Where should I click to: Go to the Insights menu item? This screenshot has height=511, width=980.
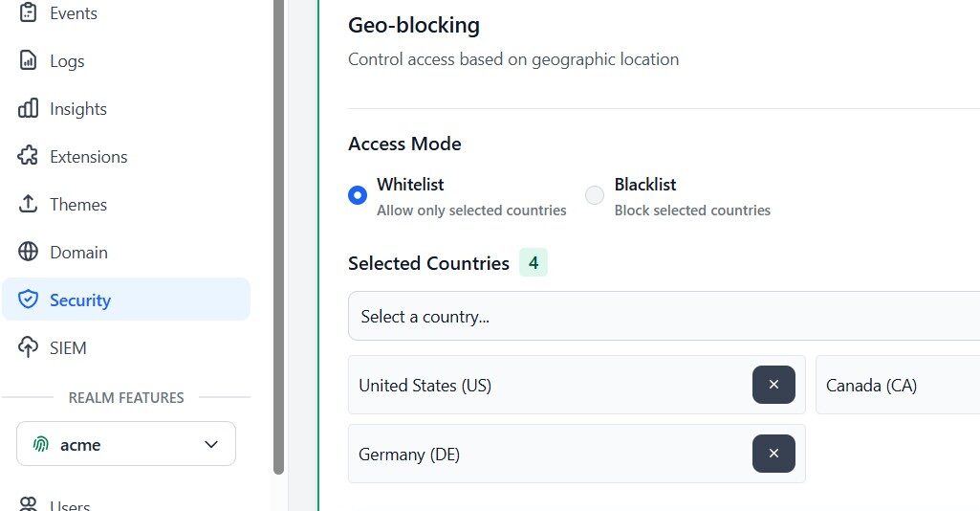coord(78,109)
